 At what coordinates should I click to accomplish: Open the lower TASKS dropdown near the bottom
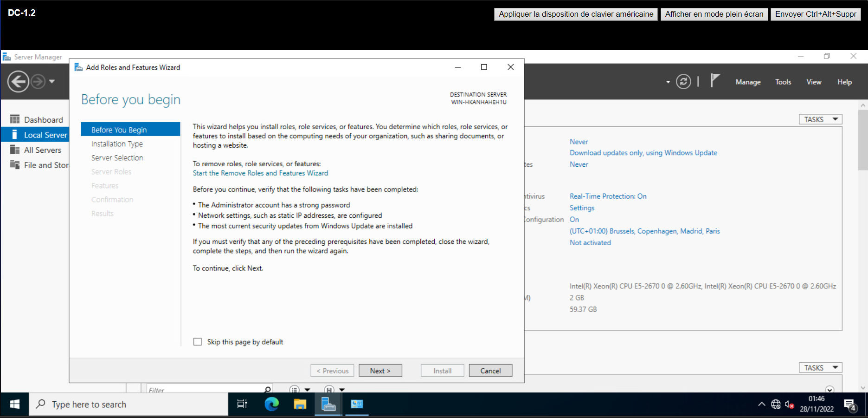tap(820, 368)
